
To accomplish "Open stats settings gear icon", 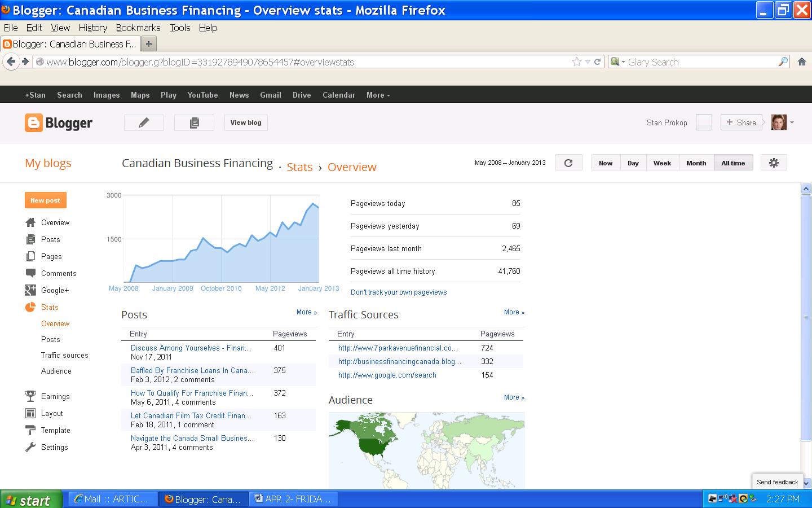I will (774, 163).
